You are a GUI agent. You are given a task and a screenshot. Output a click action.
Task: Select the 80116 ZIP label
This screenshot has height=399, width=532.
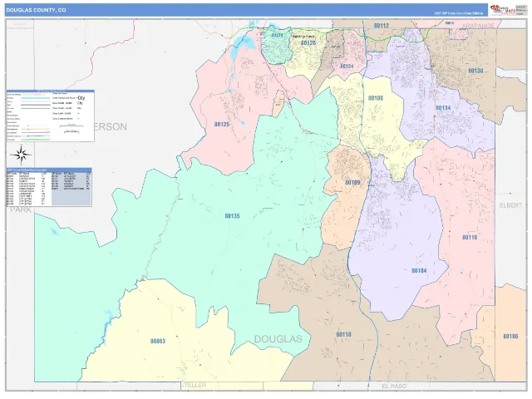point(470,237)
